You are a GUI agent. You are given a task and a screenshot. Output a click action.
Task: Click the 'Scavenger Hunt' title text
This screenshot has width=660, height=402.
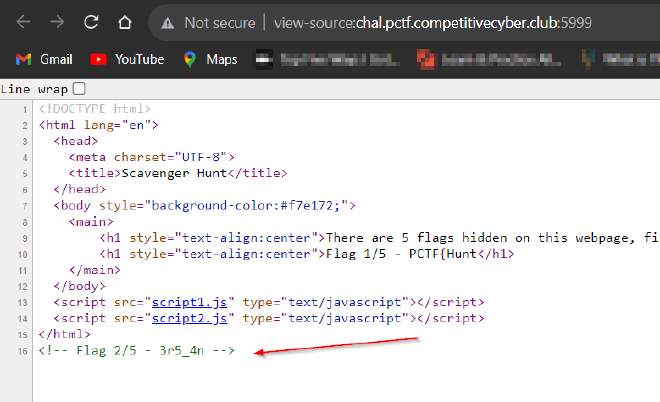(x=174, y=173)
